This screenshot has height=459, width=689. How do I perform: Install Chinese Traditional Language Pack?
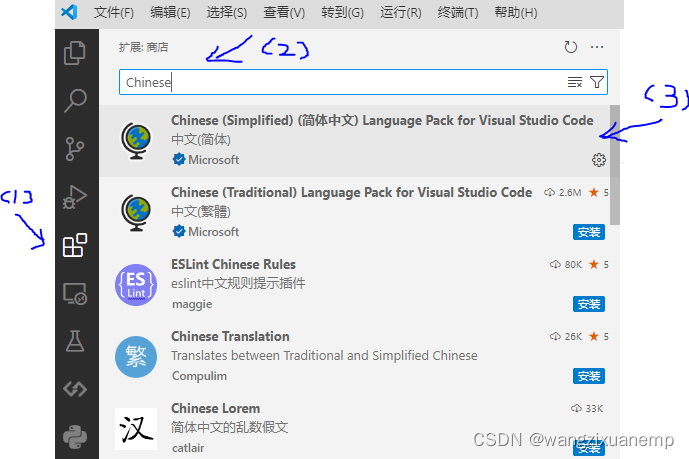point(589,232)
